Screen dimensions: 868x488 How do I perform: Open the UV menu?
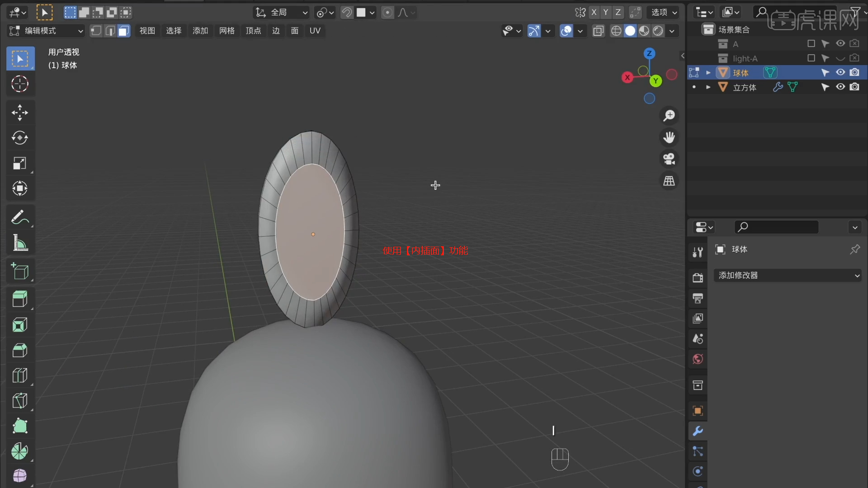315,31
